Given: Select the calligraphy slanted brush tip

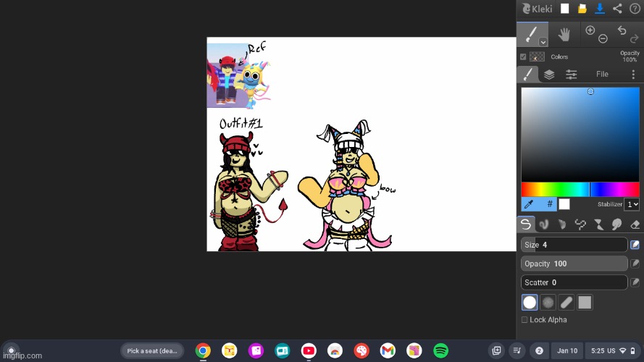Looking at the screenshot, I should [566, 303].
